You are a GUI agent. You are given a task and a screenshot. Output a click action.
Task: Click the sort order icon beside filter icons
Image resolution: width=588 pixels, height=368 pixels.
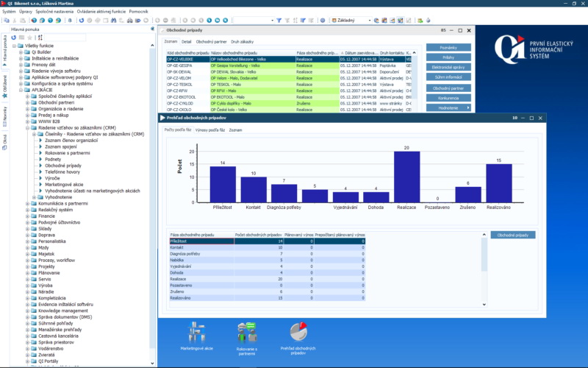click(x=295, y=21)
